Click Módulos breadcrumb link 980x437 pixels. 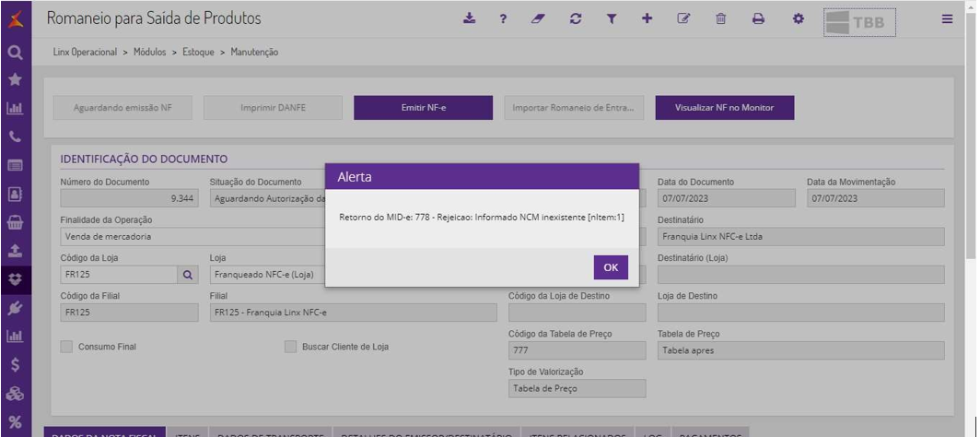pos(150,53)
